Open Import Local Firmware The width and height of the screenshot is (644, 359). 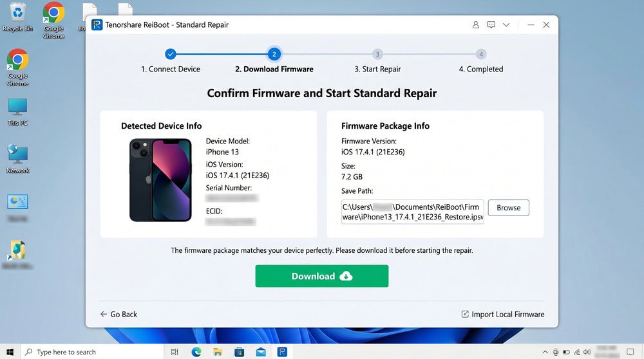coord(503,314)
